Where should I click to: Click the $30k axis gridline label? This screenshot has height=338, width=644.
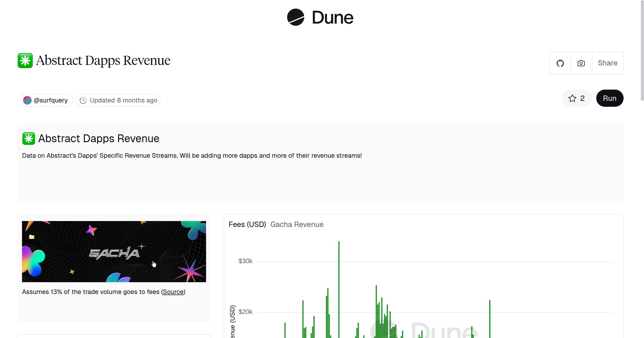coord(245,261)
